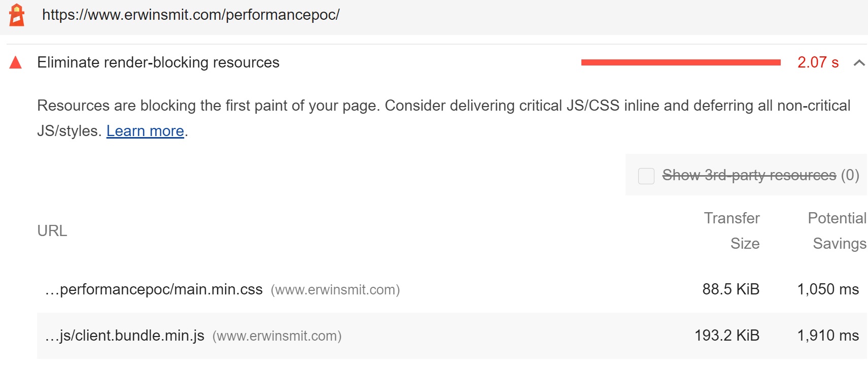Click the 1,910 ms potential savings cell
The height and width of the screenshot is (366, 868).
[x=828, y=336]
